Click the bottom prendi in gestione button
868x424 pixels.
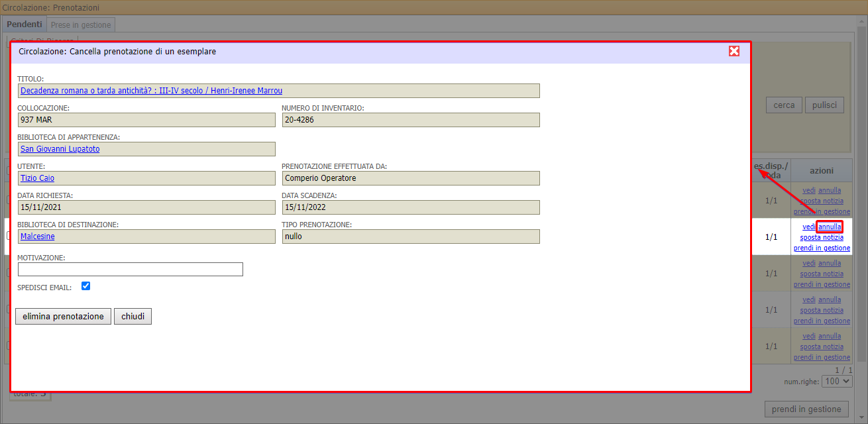[806, 409]
